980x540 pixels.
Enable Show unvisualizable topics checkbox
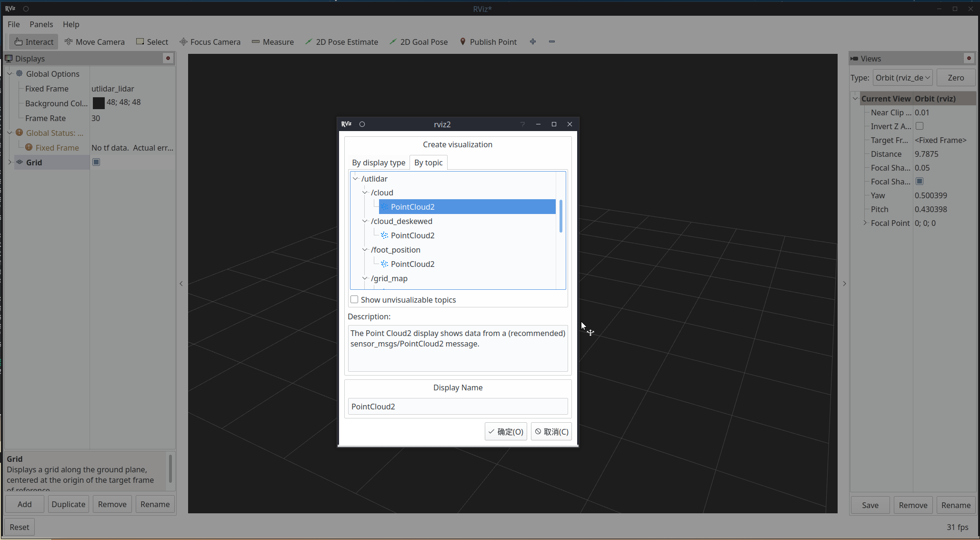tap(354, 300)
